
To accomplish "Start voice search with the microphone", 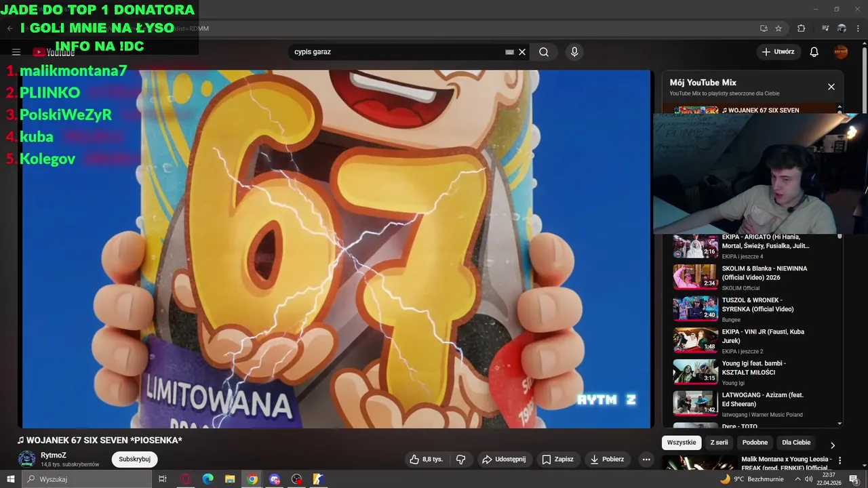I will pyautogui.click(x=574, y=52).
